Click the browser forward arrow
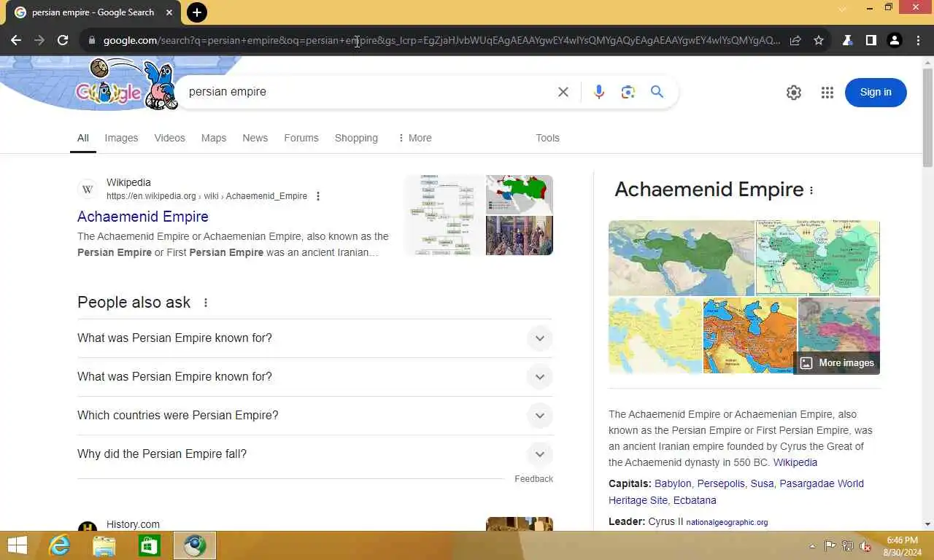This screenshot has width=934, height=560. [x=39, y=40]
